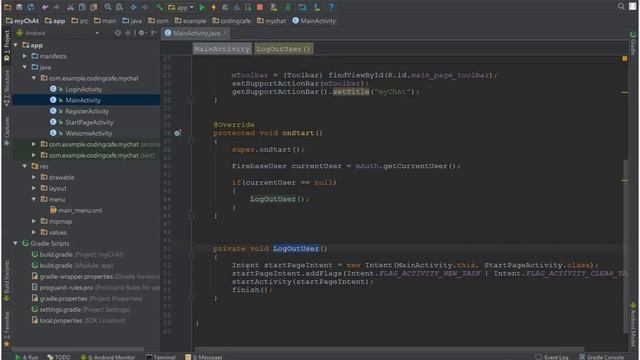Collapse the res folder
The image size is (640, 360).
[25, 166]
